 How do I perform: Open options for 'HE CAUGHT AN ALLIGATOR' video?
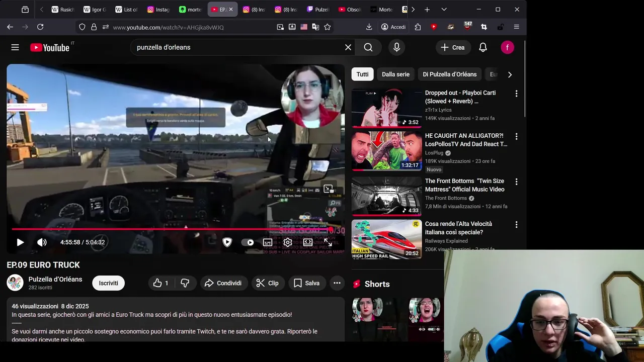pyautogui.click(x=516, y=136)
